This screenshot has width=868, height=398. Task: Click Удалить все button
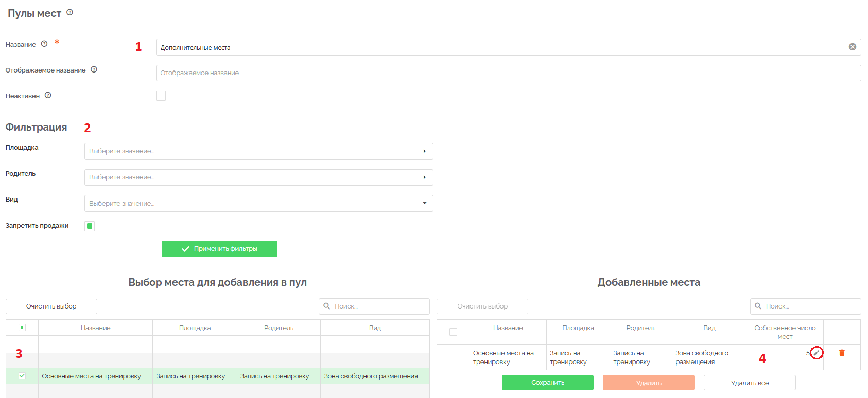coord(750,383)
